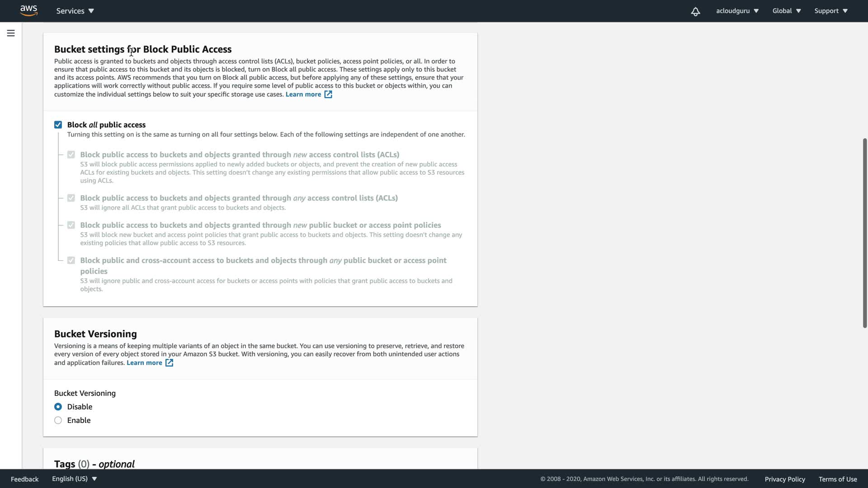
Task: Open the Privacy Policy footer link
Action: [x=784, y=479]
